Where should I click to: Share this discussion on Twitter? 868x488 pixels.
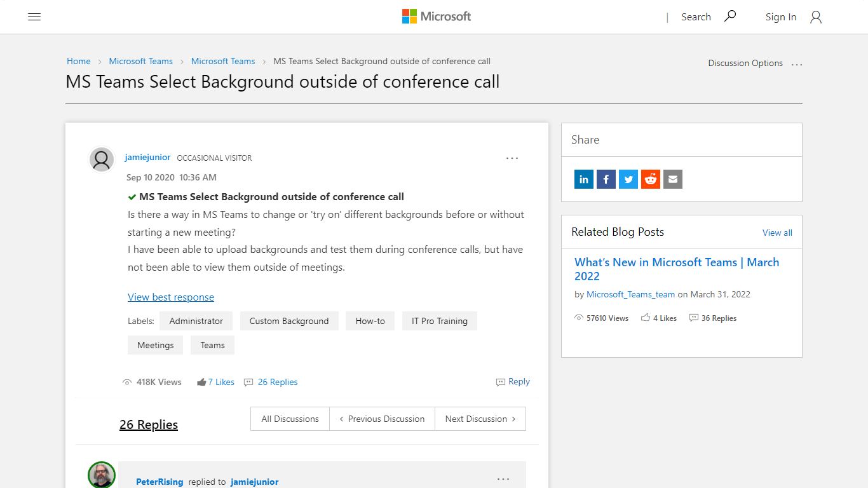628,179
